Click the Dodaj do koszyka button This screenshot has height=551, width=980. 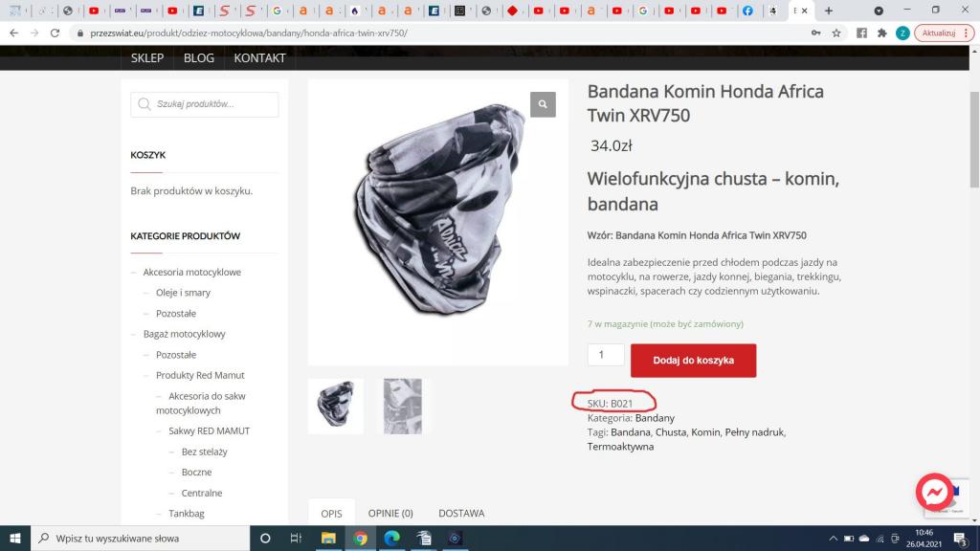(693, 361)
